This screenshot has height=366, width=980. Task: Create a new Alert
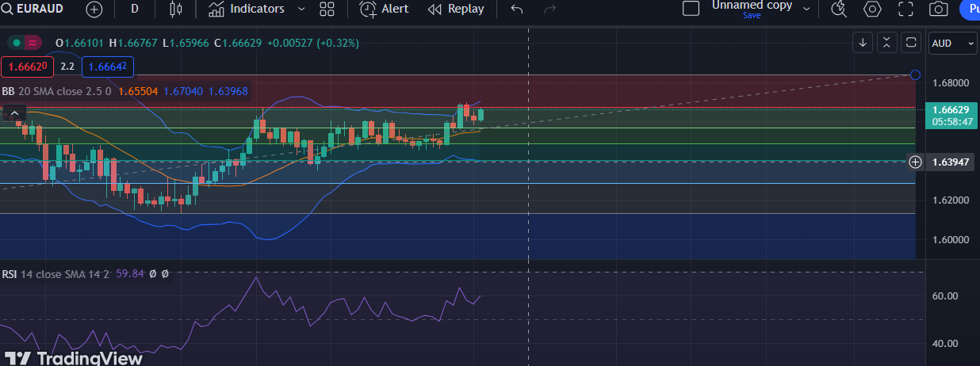tap(385, 9)
